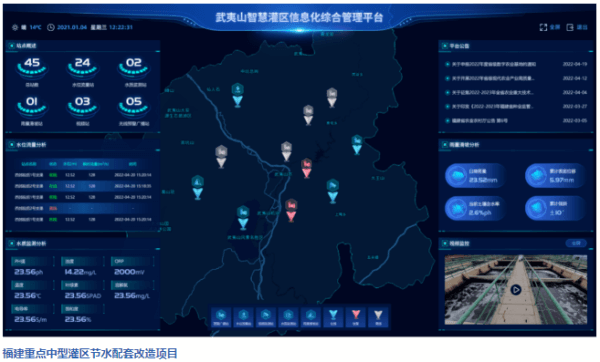
Task: Click the 武夷山智慧灌区信息化综合管理平台 title
Action: 300,18
